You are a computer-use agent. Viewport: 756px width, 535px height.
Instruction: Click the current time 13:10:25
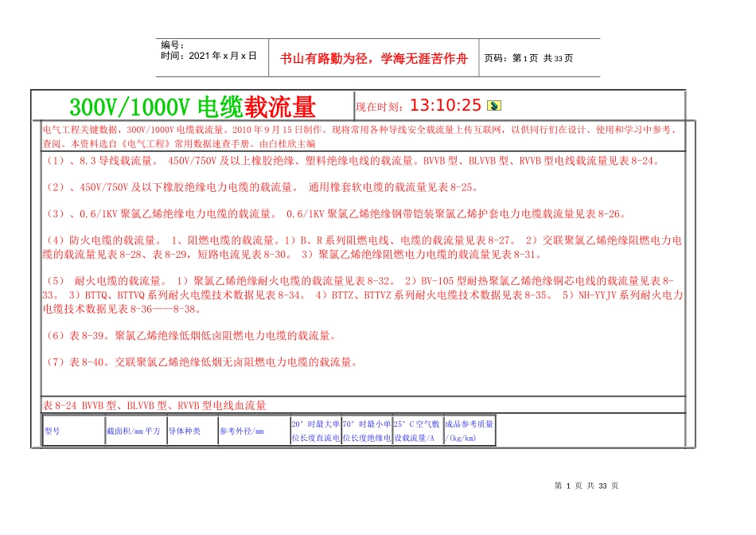446,105
